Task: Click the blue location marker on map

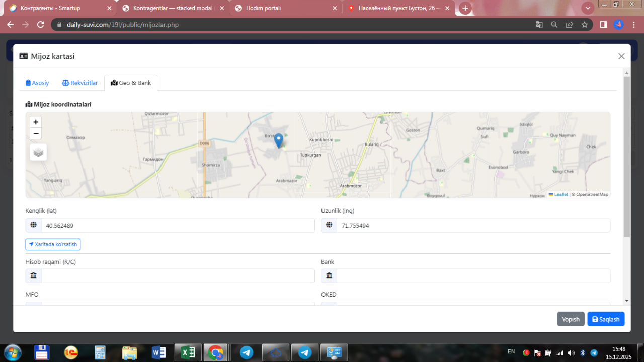Action: [x=279, y=140]
